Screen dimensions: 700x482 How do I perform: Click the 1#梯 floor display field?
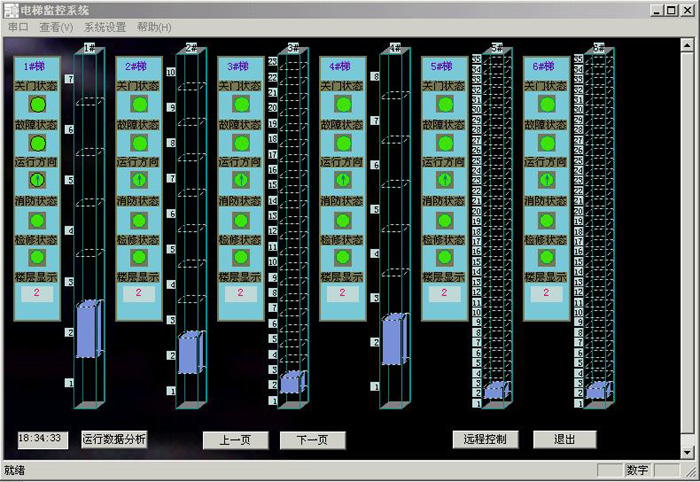click(37, 294)
